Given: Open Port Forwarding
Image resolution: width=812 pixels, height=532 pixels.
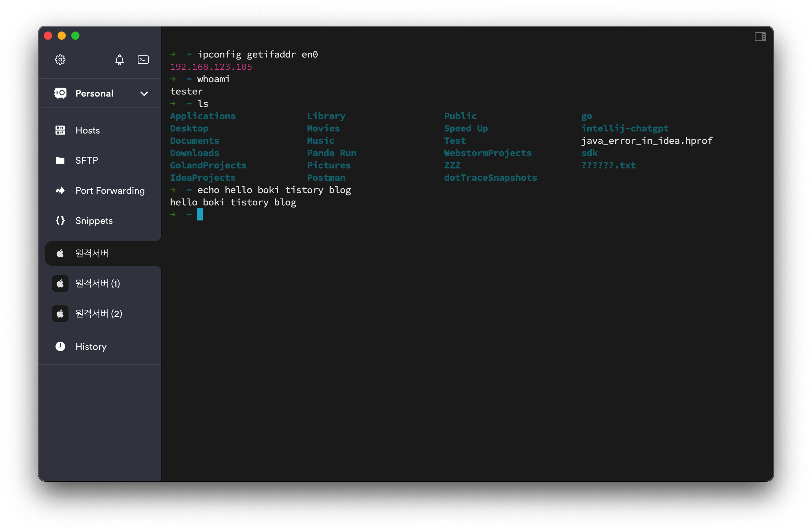Looking at the screenshot, I should click(110, 190).
